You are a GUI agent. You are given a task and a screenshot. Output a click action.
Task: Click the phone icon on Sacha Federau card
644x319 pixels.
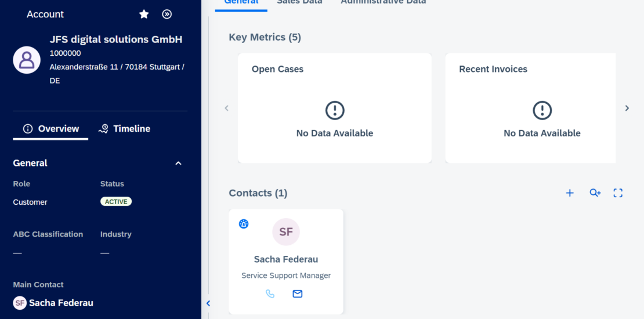[x=270, y=294]
